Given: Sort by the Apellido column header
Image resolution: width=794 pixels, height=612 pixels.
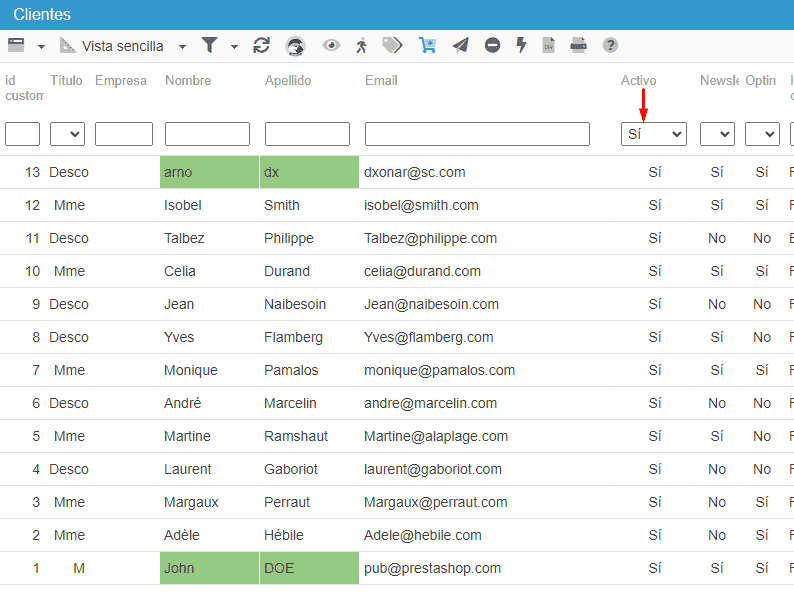Looking at the screenshot, I should pyautogui.click(x=288, y=81).
